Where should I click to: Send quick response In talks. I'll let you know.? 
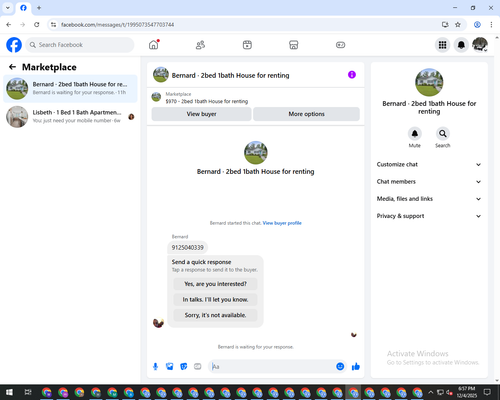pyautogui.click(x=215, y=300)
